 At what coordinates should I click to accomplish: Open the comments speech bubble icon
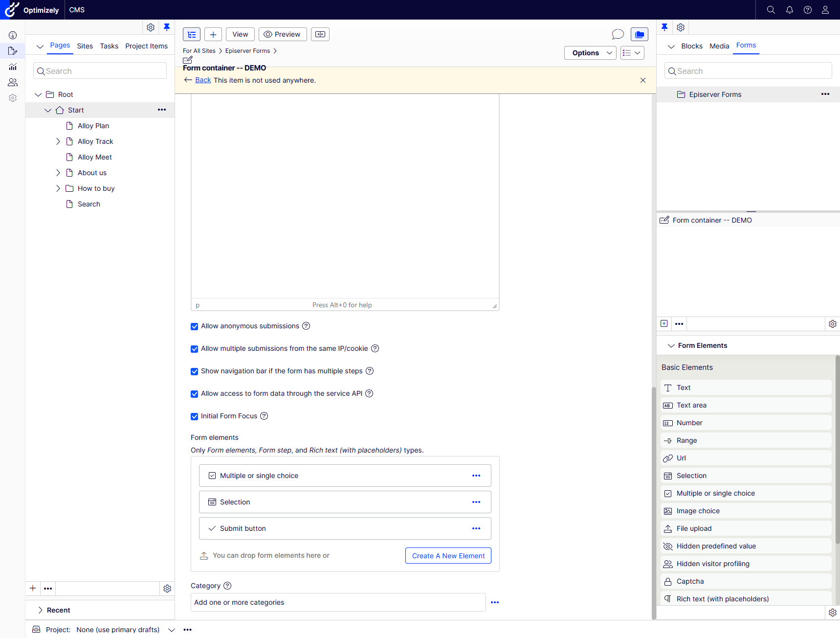(618, 34)
